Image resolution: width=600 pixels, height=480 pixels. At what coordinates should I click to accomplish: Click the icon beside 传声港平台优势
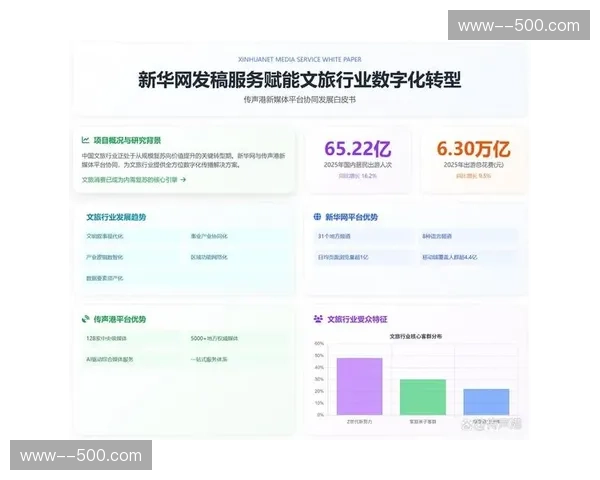(x=86, y=319)
